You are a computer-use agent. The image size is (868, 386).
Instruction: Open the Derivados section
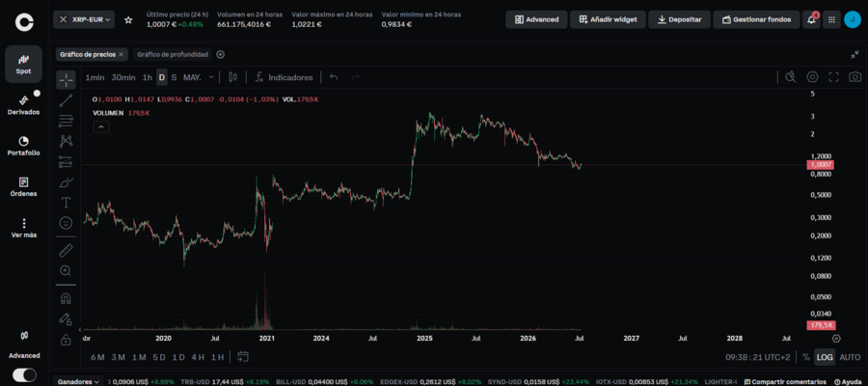coord(24,105)
